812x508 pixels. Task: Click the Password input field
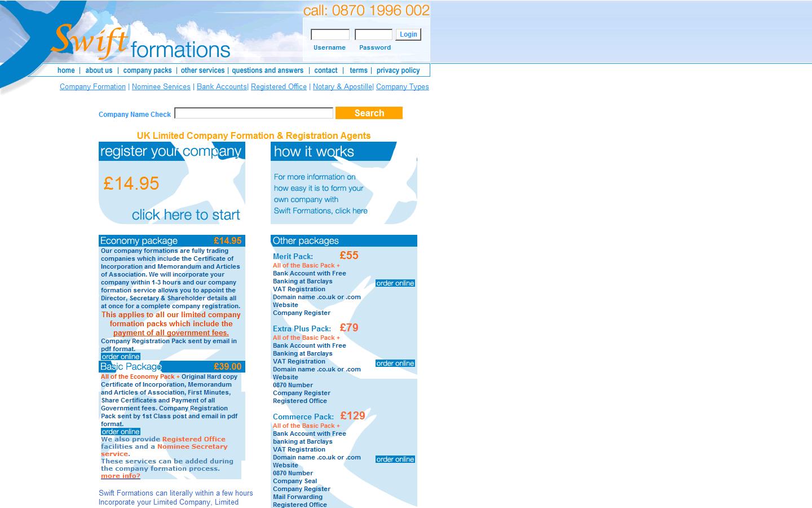coord(373,34)
